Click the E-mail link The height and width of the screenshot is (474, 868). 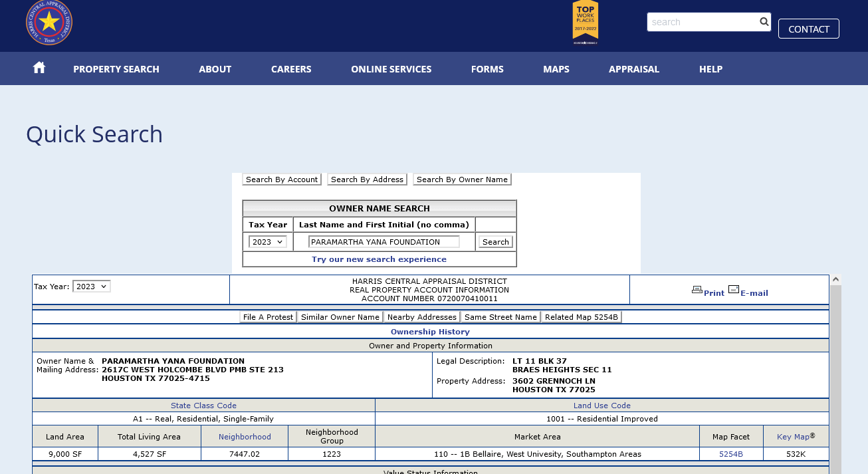coord(754,293)
